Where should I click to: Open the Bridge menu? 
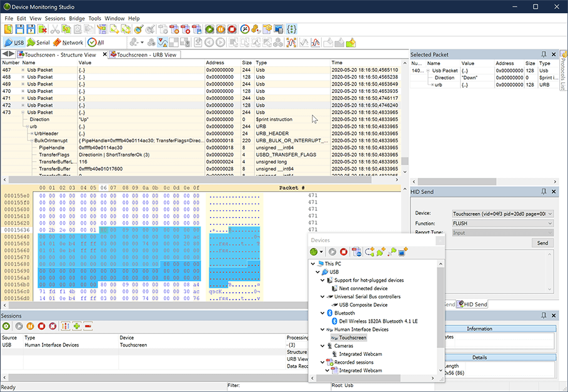pos(77,19)
